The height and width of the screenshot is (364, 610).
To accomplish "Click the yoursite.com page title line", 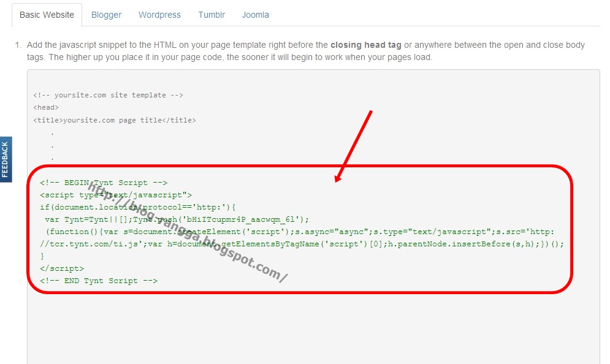I will coord(115,120).
